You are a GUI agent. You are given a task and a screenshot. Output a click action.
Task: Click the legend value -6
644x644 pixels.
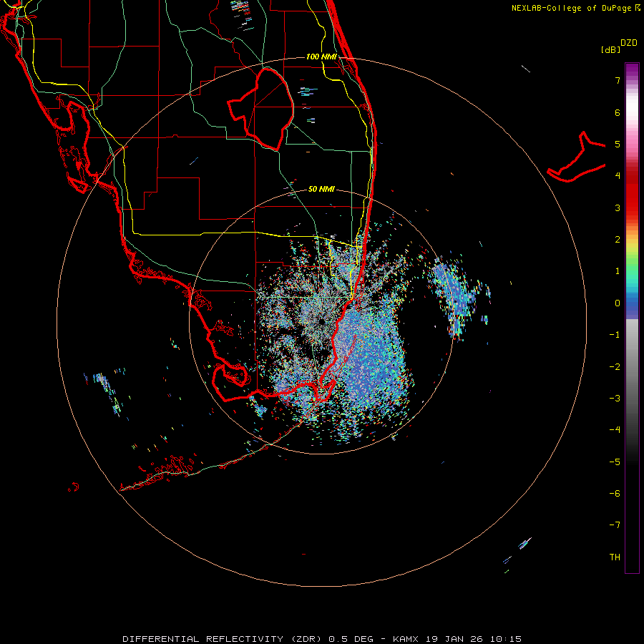pyautogui.click(x=615, y=494)
